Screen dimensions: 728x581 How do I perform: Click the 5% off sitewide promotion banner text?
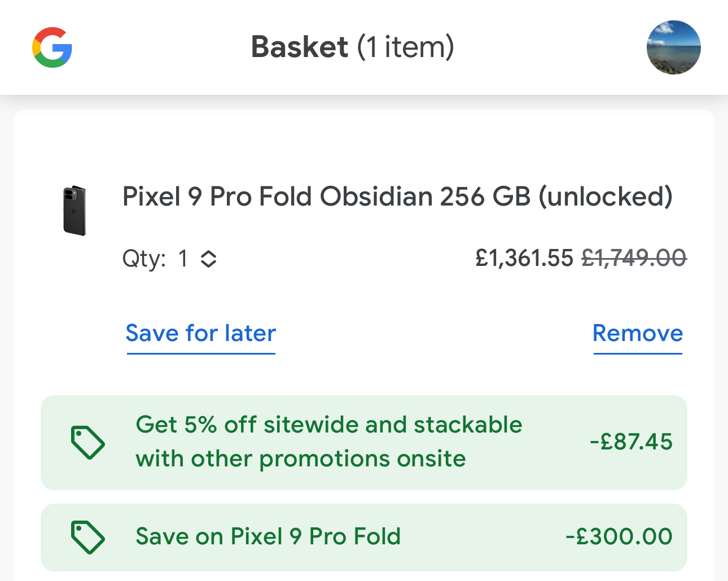point(328,425)
